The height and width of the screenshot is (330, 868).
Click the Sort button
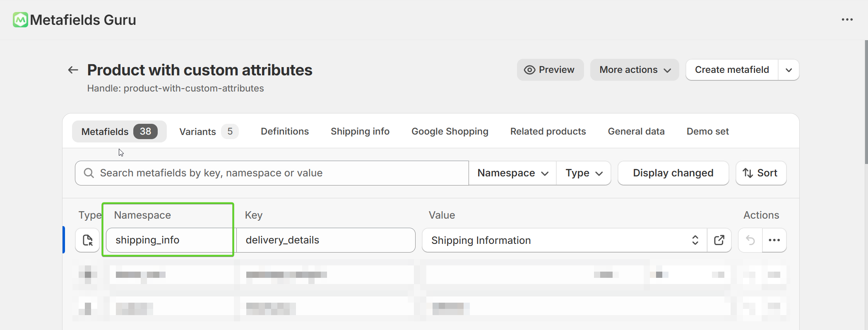[x=761, y=173]
